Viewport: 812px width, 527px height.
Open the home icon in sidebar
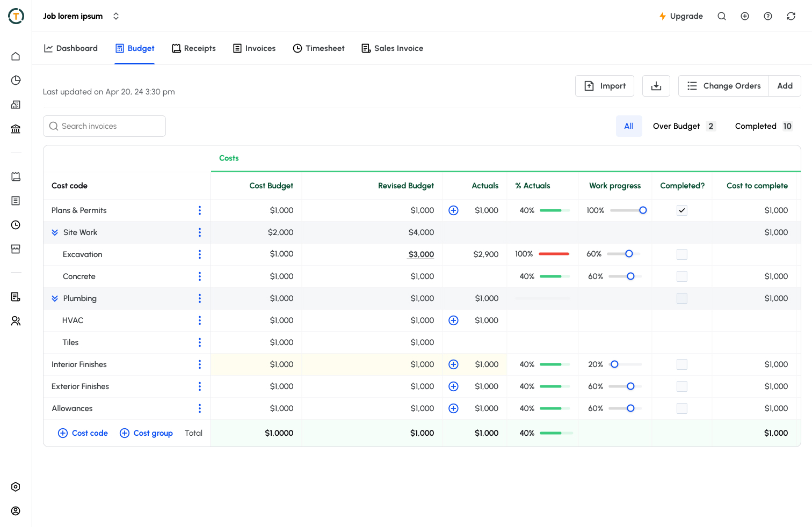16,56
